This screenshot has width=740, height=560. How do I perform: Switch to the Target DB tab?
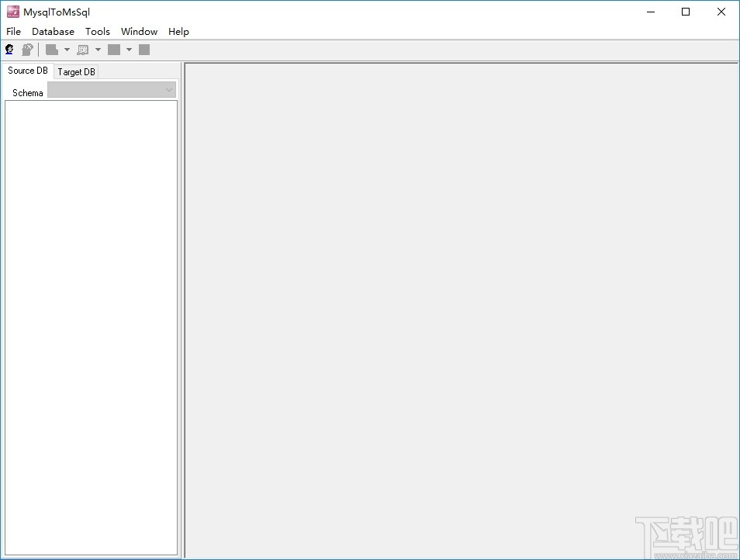[75, 71]
